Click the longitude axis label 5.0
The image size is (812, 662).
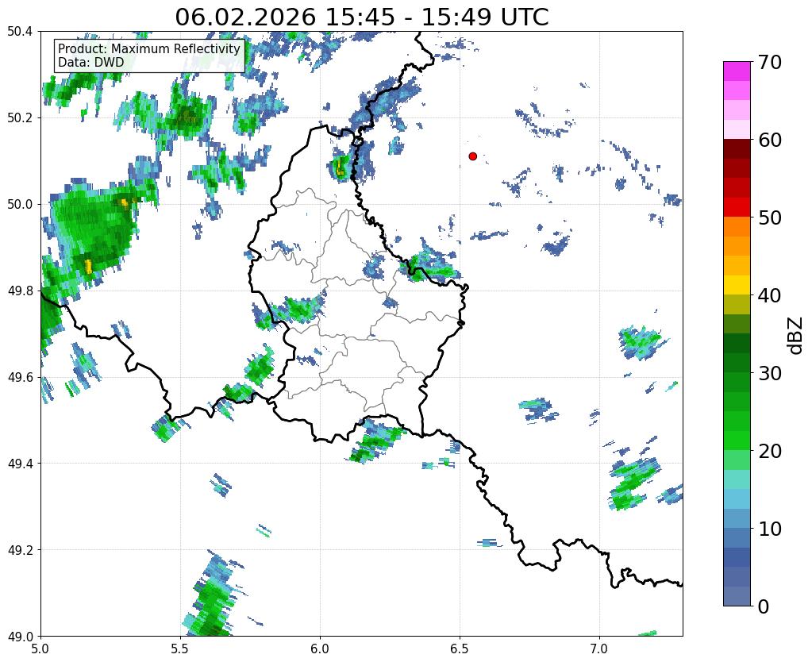(40, 649)
